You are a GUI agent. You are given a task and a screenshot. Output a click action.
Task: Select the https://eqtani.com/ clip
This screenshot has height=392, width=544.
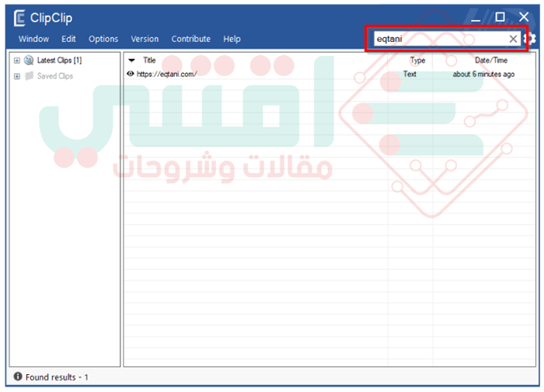166,74
